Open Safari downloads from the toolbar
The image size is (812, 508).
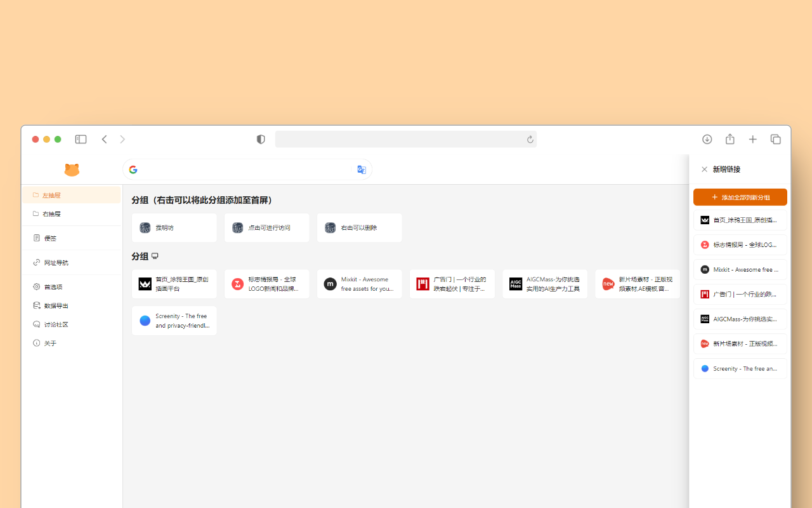[707, 138]
